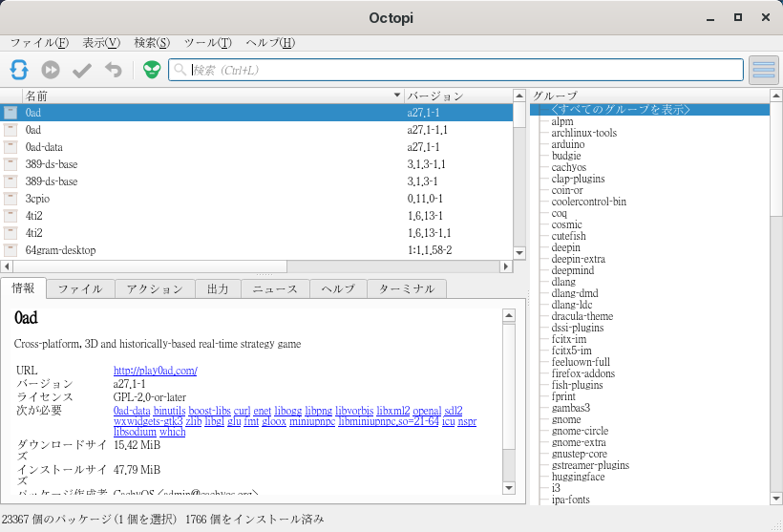Click package icon of 389-ds-base 3.1.3-1.1
Screen dimensions: 783x532
click(x=11, y=164)
